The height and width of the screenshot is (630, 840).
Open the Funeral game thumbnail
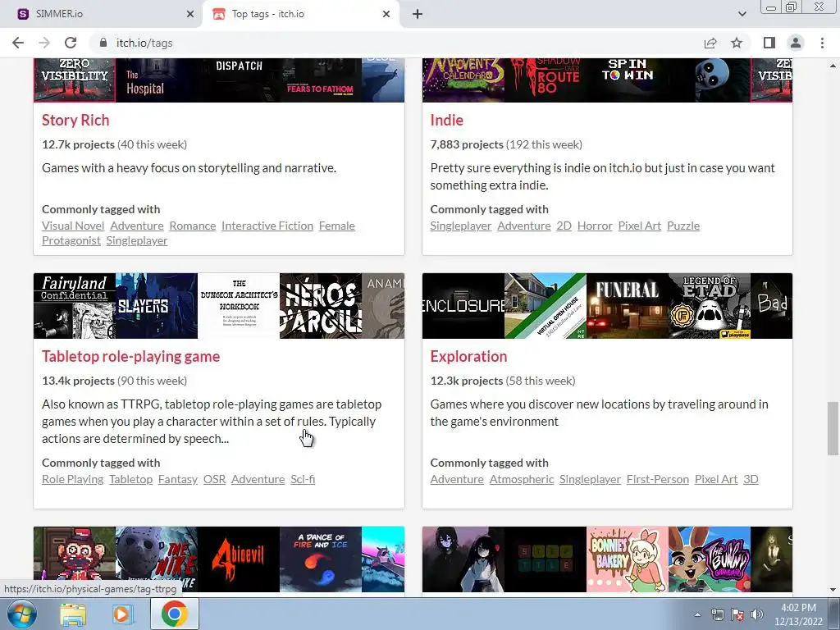628,306
